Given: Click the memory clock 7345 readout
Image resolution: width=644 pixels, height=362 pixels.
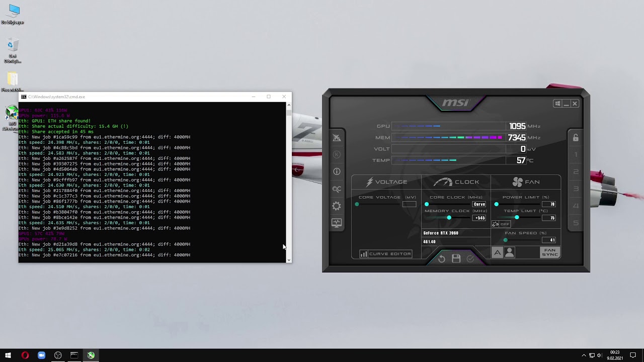Looking at the screenshot, I should click(x=517, y=137).
